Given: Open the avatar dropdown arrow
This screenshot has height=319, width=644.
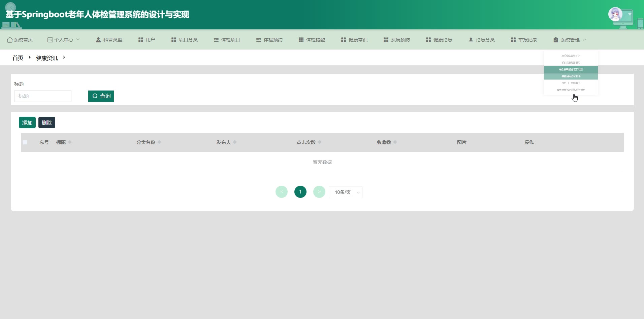Looking at the screenshot, I should [630, 14].
